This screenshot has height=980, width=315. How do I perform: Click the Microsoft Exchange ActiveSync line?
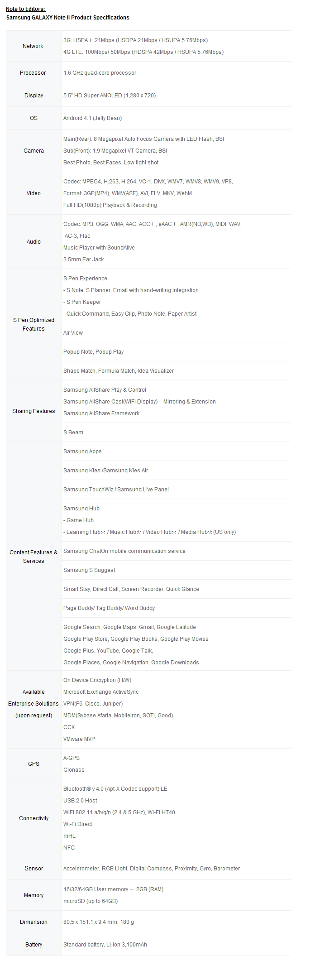(101, 692)
